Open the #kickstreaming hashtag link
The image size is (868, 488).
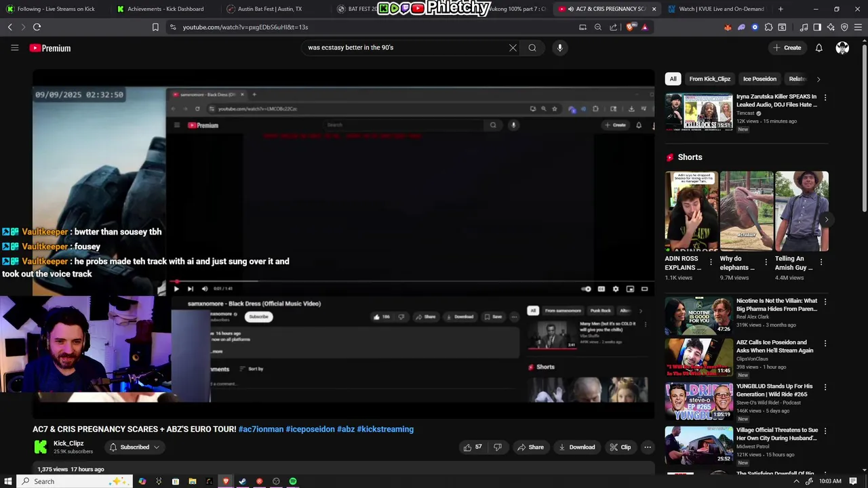pos(385,429)
